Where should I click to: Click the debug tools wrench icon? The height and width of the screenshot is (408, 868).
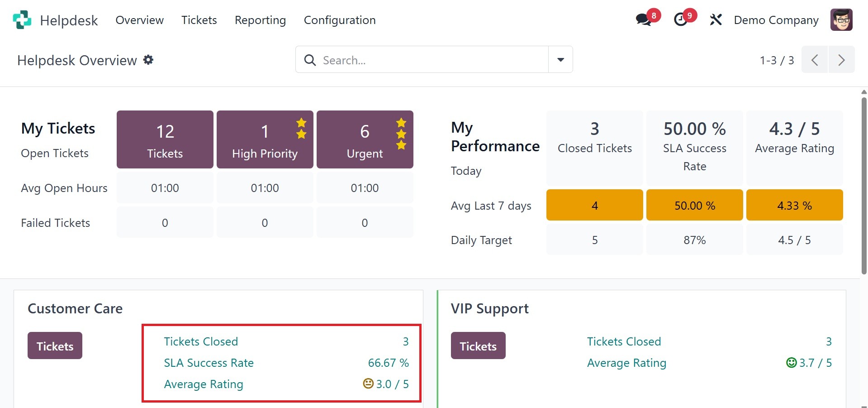click(716, 20)
